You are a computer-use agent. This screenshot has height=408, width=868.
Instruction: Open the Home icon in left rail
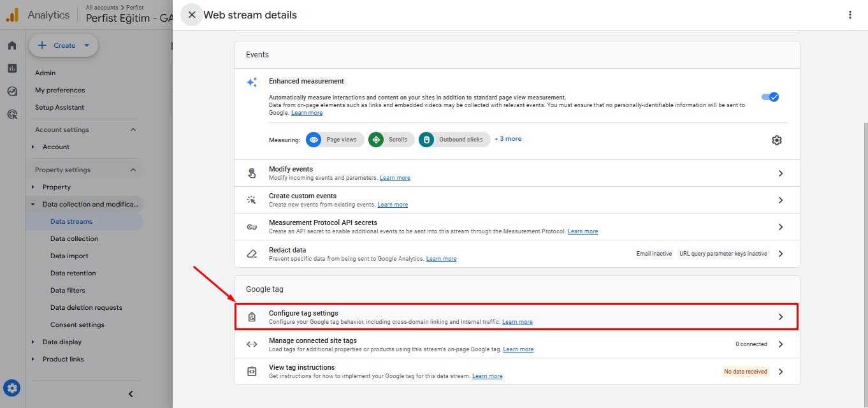coord(12,45)
